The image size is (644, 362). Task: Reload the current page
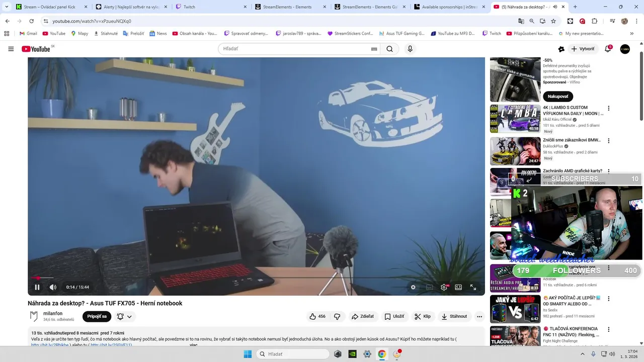(x=31, y=21)
